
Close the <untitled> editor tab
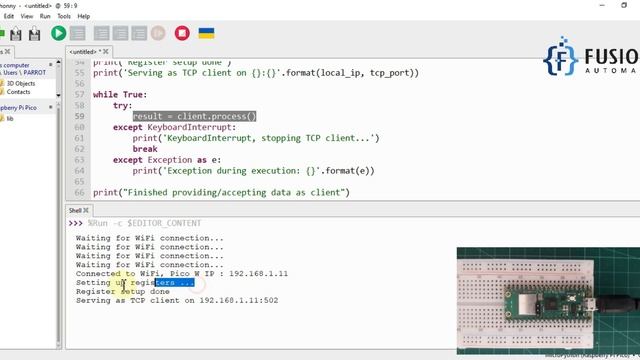tap(106, 51)
